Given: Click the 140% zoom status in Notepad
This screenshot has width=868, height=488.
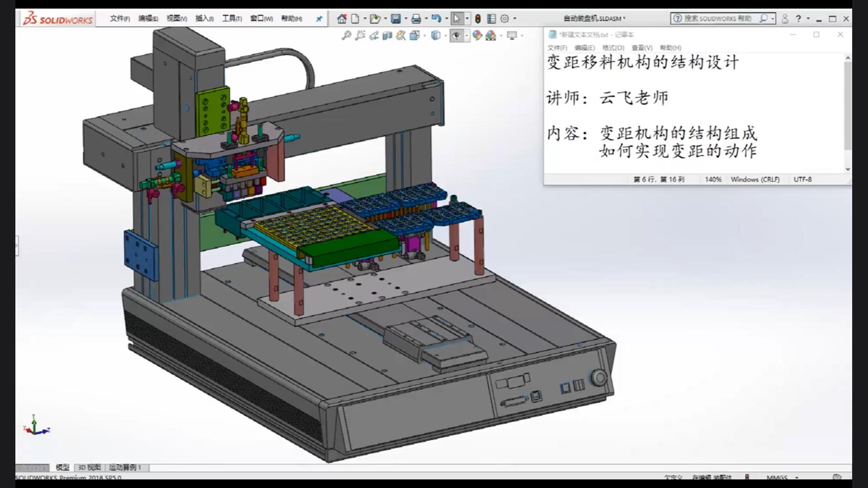Looking at the screenshot, I should [713, 179].
